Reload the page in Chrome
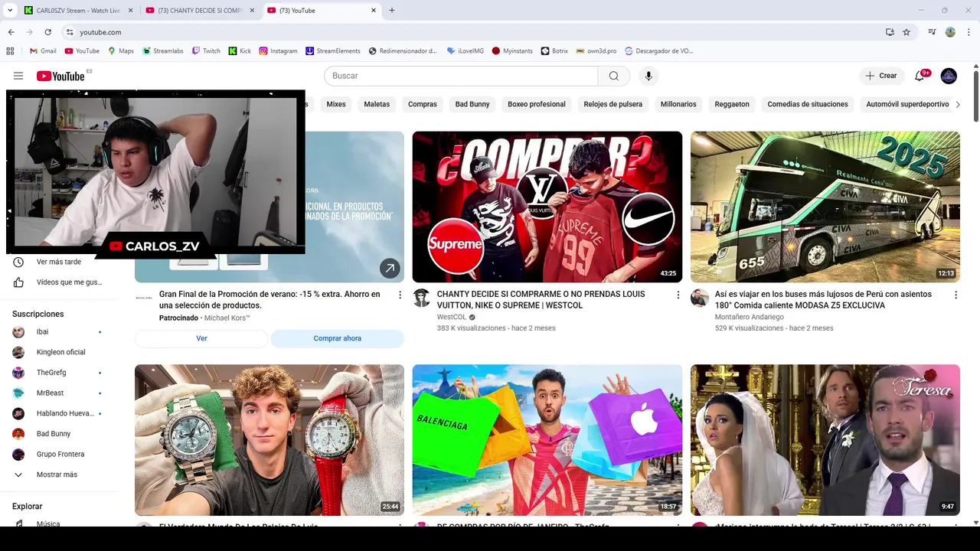The height and width of the screenshot is (551, 980). 47,32
